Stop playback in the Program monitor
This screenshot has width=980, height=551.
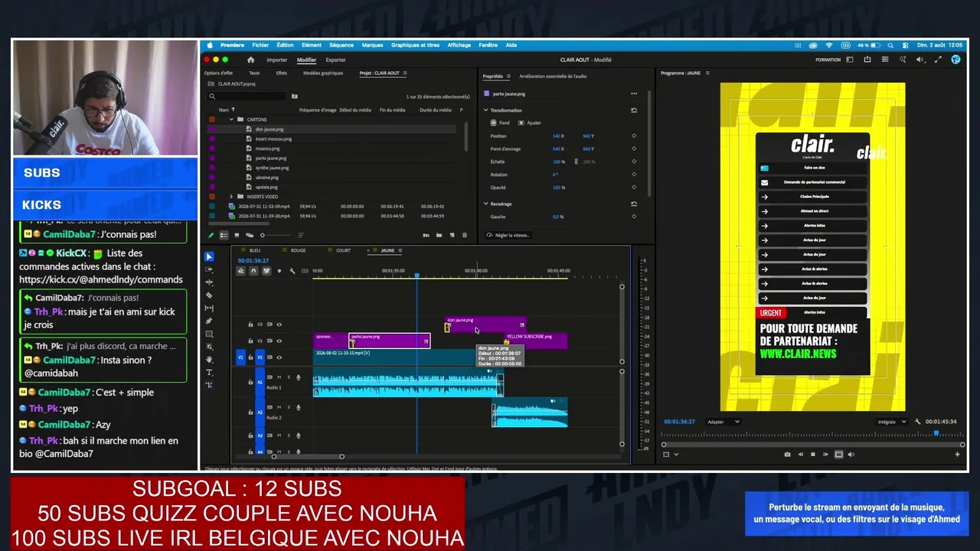click(x=813, y=455)
